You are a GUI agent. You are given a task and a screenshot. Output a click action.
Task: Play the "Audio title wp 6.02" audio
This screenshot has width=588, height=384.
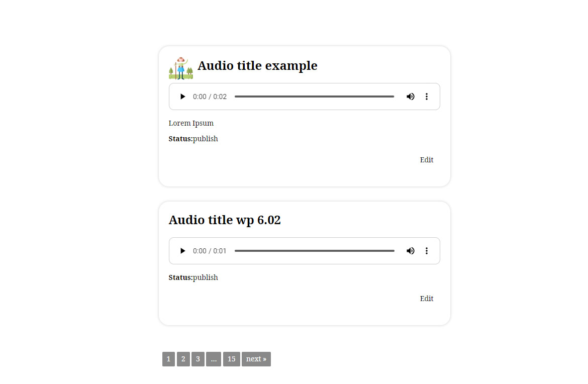[x=182, y=251]
